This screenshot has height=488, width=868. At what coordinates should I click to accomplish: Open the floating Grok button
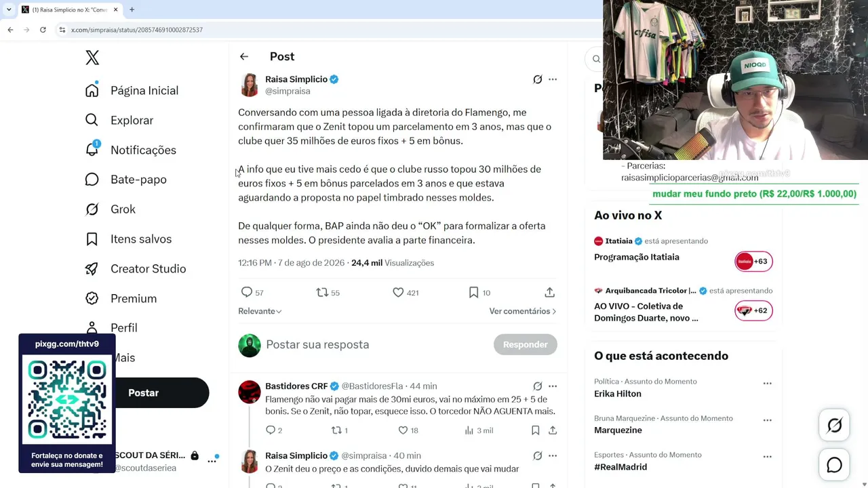click(835, 425)
